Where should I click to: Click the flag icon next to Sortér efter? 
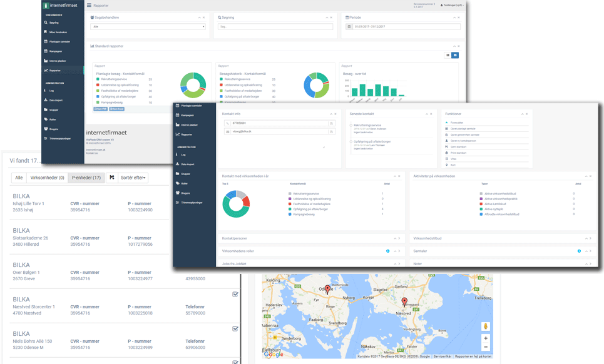112,178
